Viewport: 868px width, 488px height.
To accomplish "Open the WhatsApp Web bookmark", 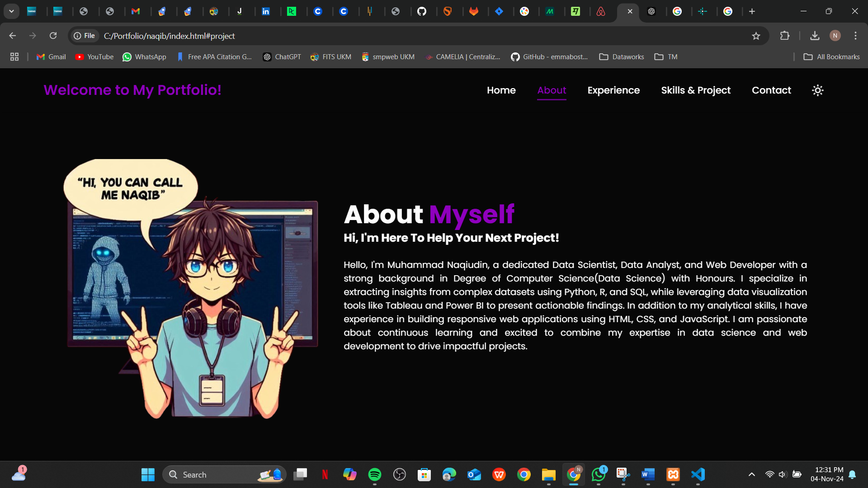I will 144,56.
